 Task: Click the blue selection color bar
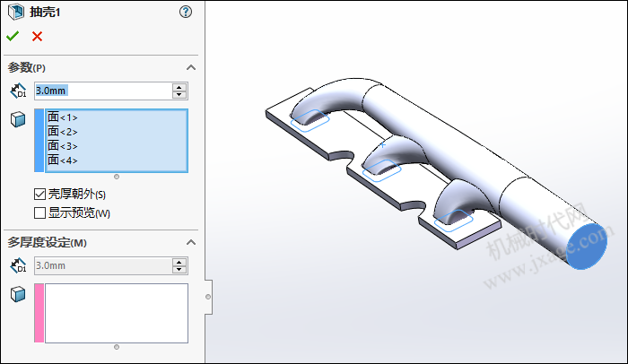point(39,141)
